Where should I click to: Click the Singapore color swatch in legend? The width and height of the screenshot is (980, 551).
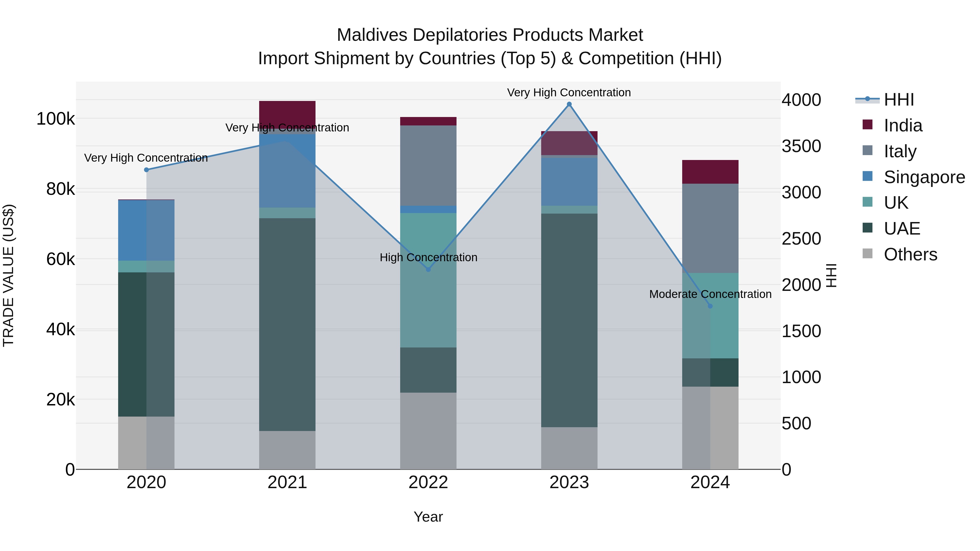point(867,176)
